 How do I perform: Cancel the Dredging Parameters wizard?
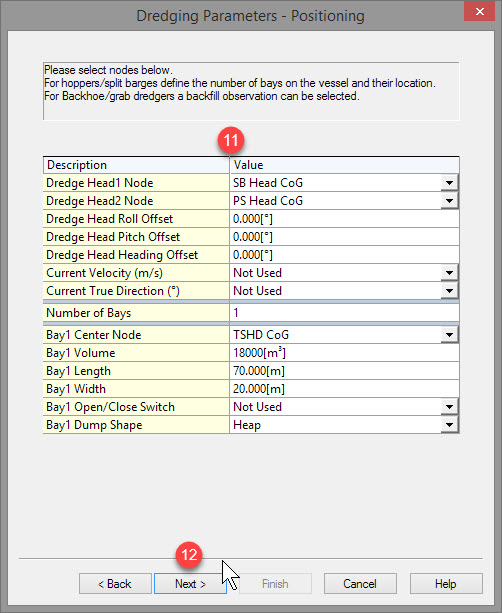[360, 584]
